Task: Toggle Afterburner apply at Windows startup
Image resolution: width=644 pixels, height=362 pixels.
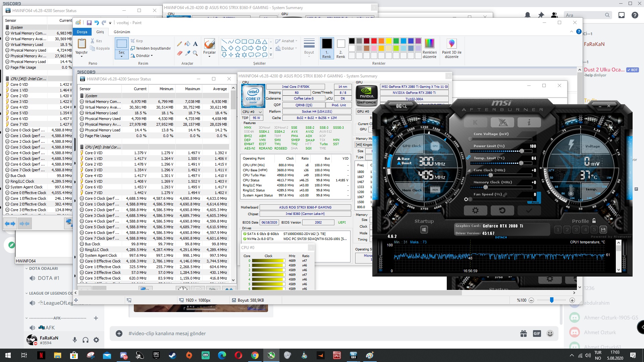Action: pos(424,230)
